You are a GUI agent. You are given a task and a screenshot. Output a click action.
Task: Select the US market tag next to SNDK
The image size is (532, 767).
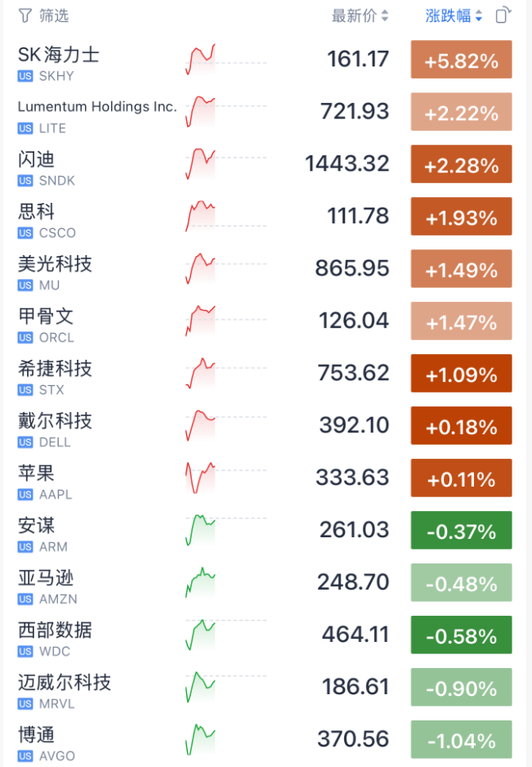(25, 181)
